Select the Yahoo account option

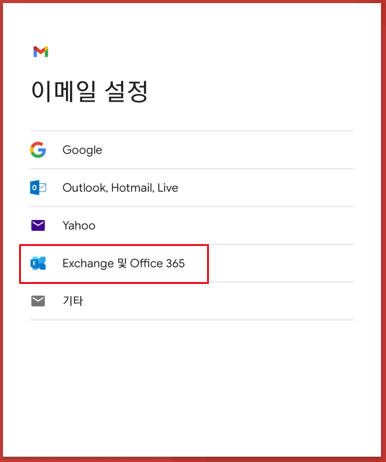pos(192,226)
